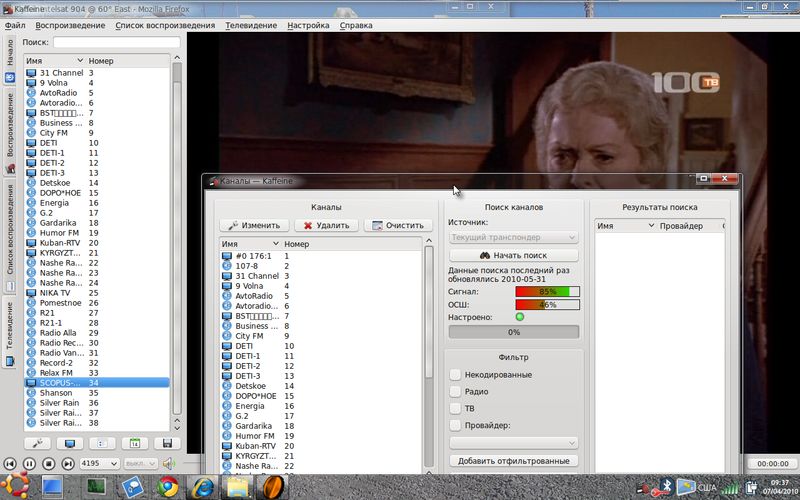Open the Настройка menu

pos(308,24)
